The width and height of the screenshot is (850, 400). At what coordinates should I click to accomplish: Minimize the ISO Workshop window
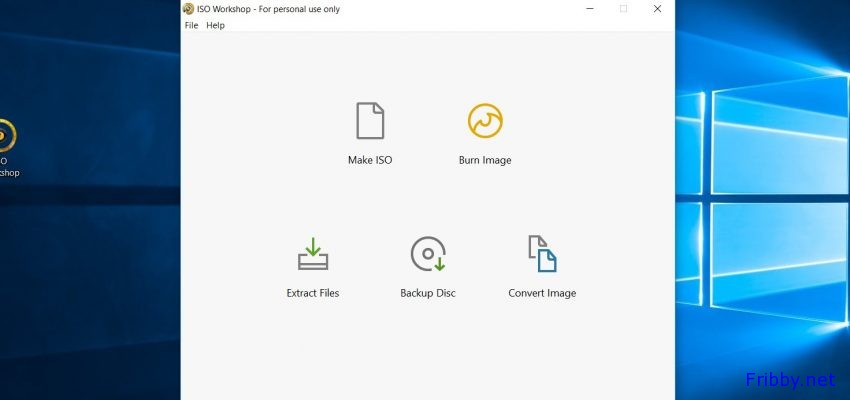click(590, 9)
